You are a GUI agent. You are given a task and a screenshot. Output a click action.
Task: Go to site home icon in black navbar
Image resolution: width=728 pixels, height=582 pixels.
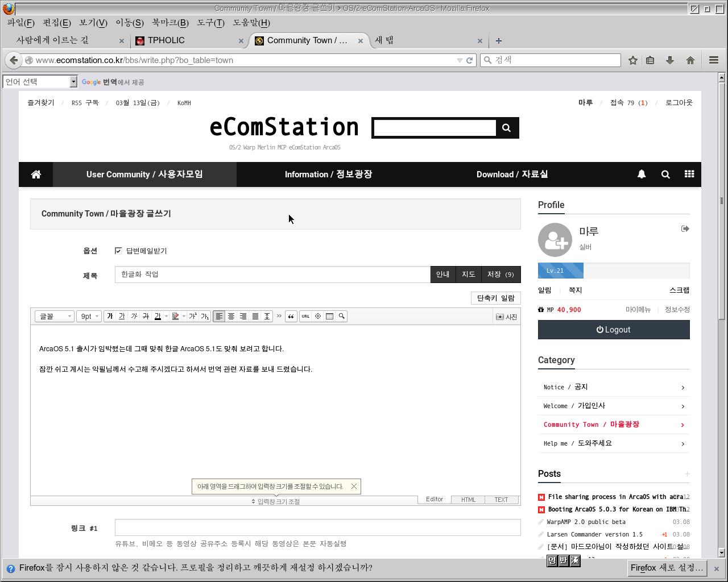click(36, 174)
